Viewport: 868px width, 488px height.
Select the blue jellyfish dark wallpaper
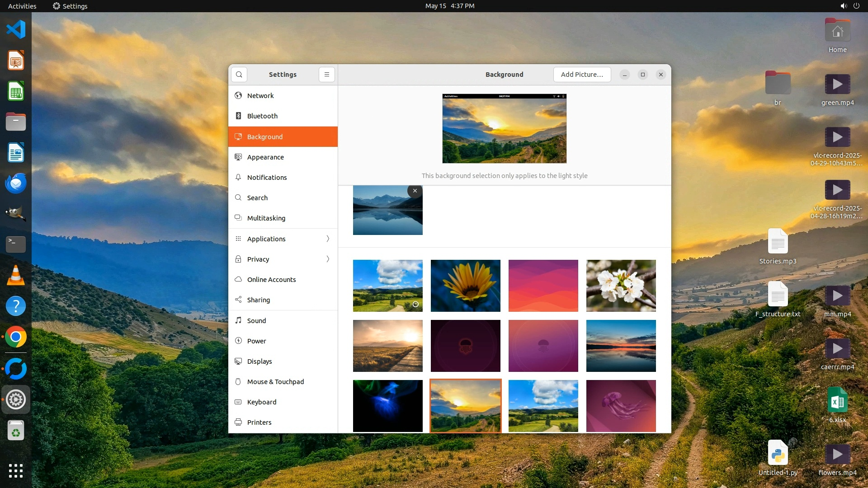387,406
